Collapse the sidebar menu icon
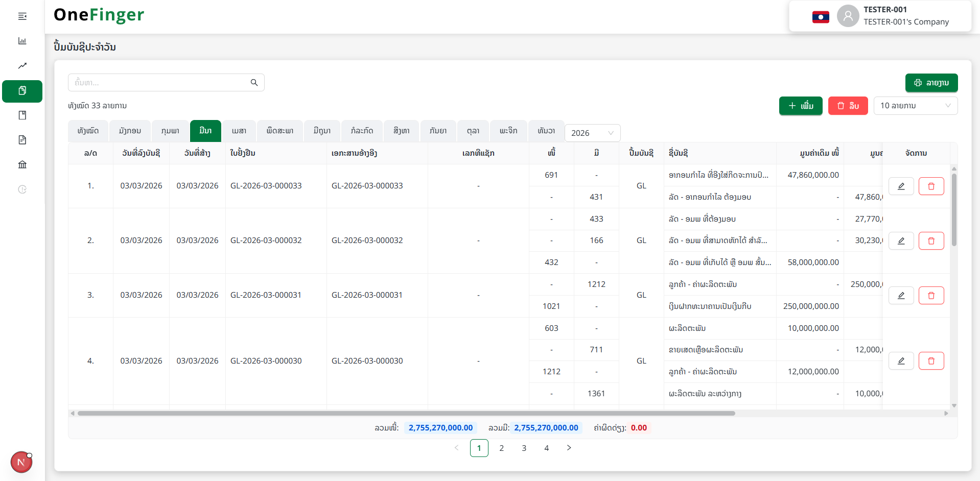 (22, 16)
